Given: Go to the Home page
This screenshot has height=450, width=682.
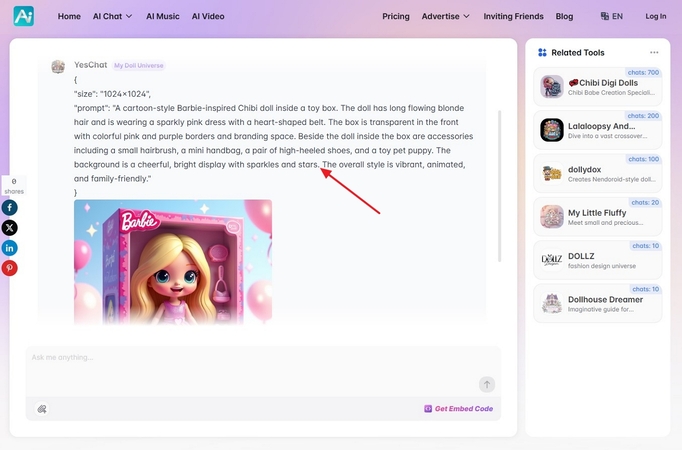Looking at the screenshot, I should point(69,16).
